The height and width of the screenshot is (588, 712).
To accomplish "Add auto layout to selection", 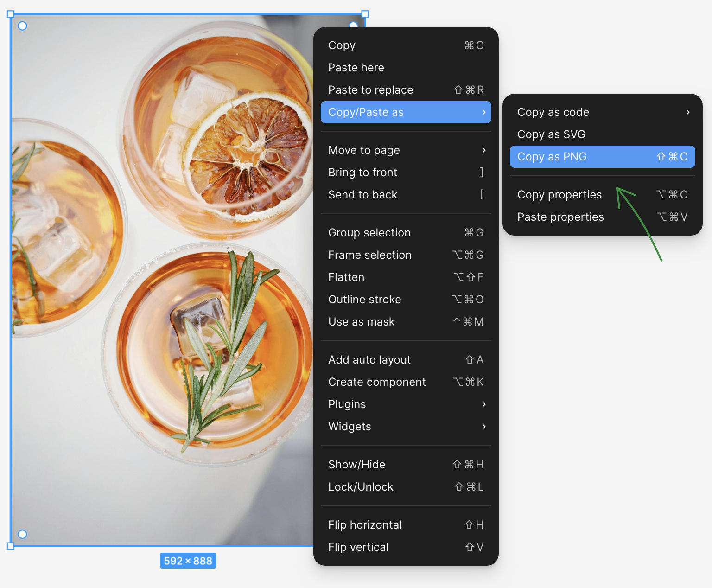I will click(x=406, y=360).
